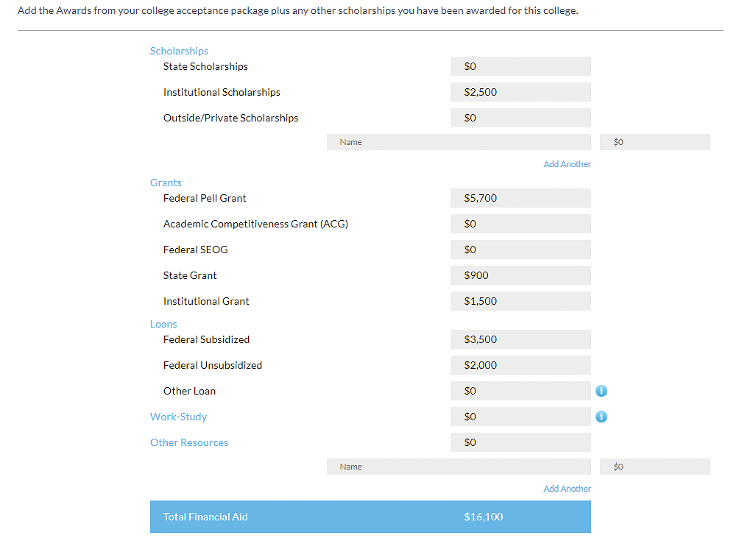This screenshot has height=541, width=756.
Task: Click the State Grant field showing $900
Action: [x=520, y=275]
